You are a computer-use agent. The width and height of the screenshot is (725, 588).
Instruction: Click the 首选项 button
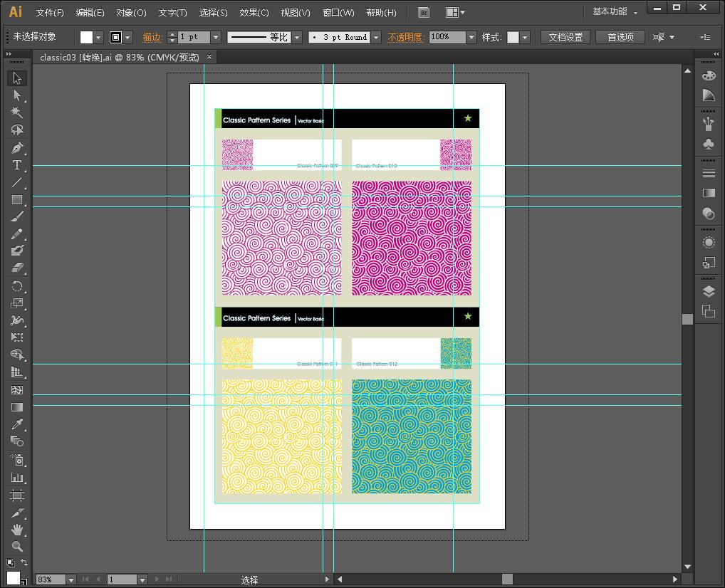coord(620,37)
